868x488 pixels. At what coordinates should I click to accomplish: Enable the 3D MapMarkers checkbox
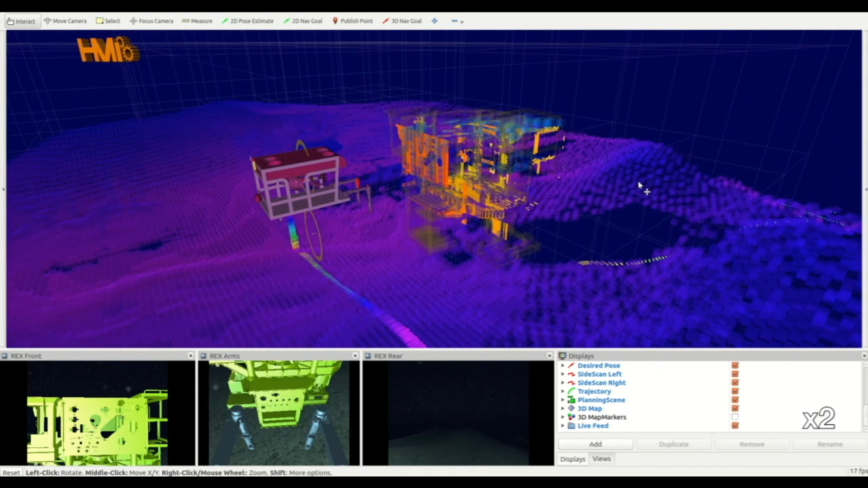point(735,417)
